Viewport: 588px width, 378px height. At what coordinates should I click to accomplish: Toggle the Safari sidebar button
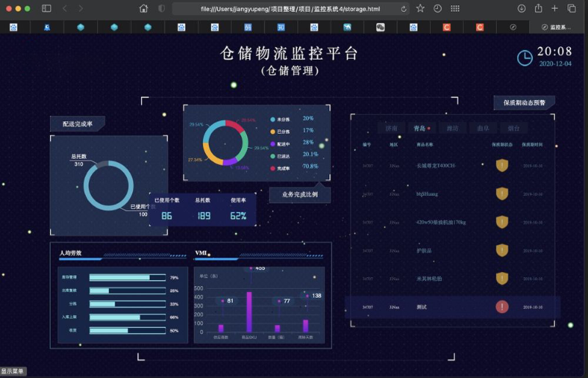coord(46,8)
